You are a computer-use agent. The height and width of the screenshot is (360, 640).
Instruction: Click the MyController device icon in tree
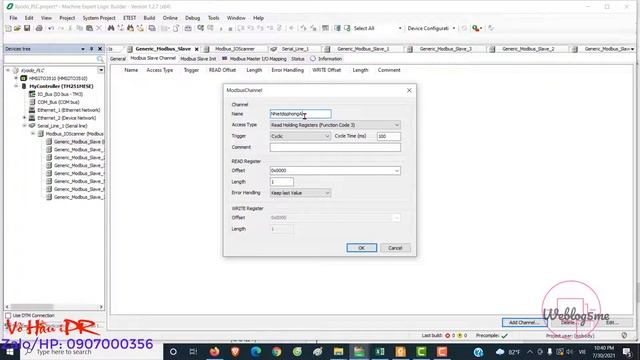click(24, 86)
